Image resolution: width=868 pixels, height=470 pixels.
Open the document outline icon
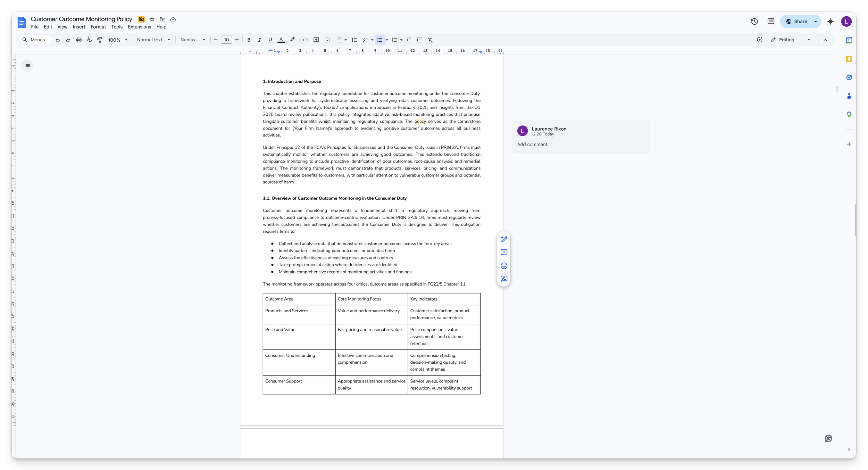point(27,66)
